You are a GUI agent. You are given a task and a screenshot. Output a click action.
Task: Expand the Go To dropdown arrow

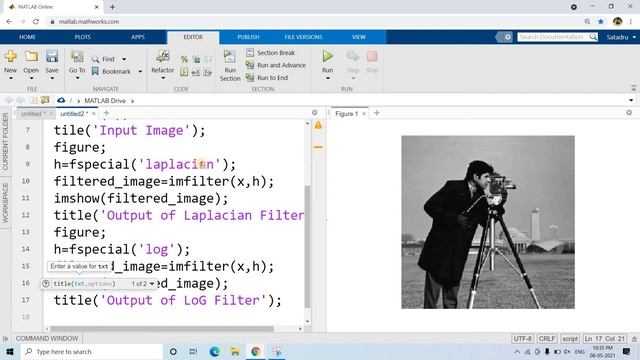coord(77,78)
